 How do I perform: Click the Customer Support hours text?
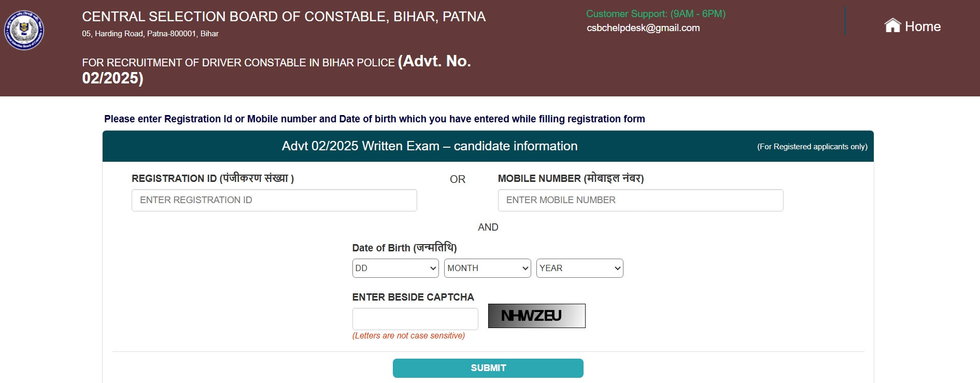656,14
